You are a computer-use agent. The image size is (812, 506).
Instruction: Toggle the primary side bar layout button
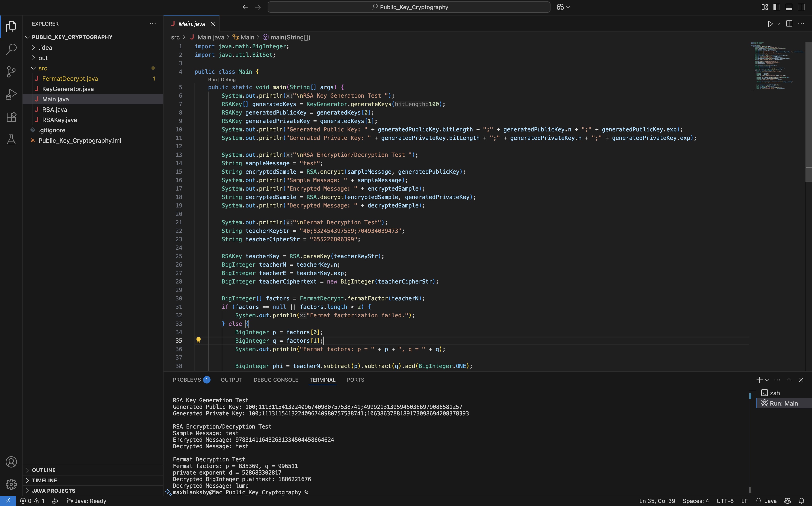point(777,7)
